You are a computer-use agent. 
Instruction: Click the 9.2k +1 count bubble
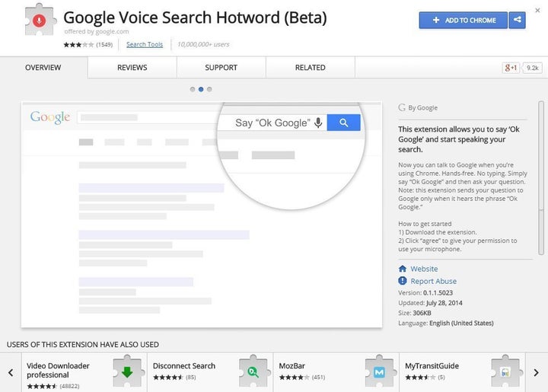(532, 68)
